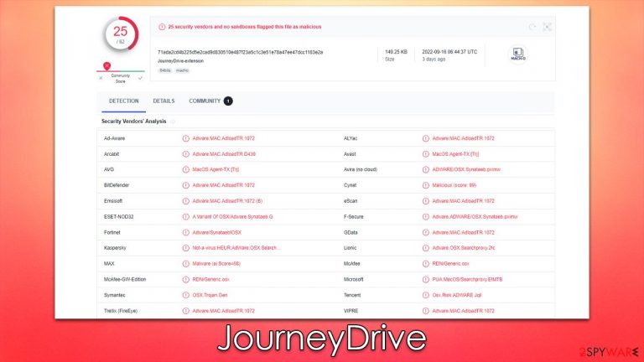This screenshot has height=362, width=644.
Task: Click the alert icon in the malicious banner
Action: pos(162,27)
